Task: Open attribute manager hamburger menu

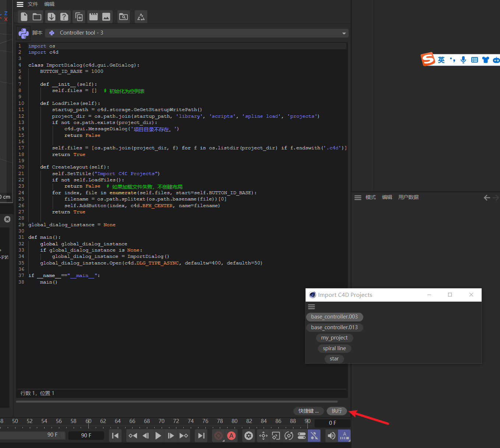Action: (x=358, y=198)
